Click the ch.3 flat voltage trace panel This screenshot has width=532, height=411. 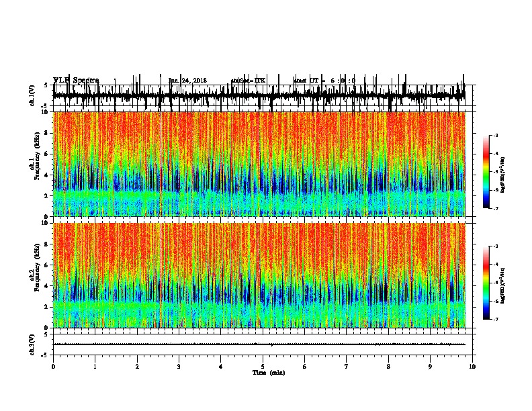(264, 345)
